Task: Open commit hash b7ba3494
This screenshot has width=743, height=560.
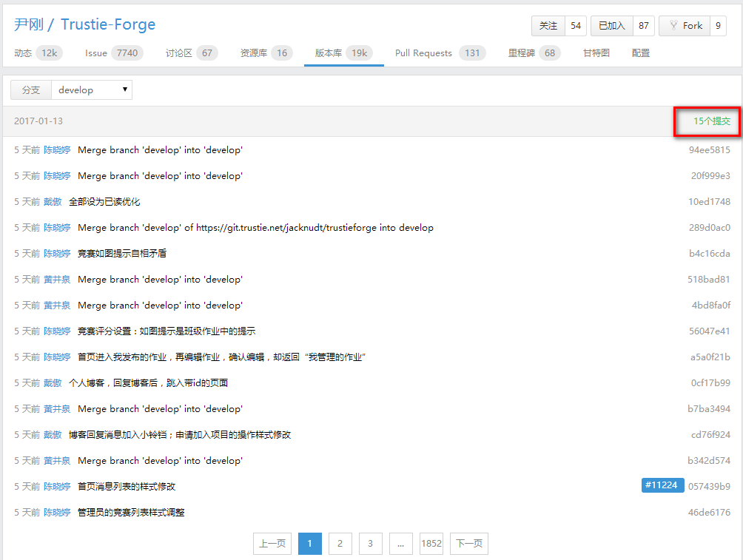Action: pos(709,409)
